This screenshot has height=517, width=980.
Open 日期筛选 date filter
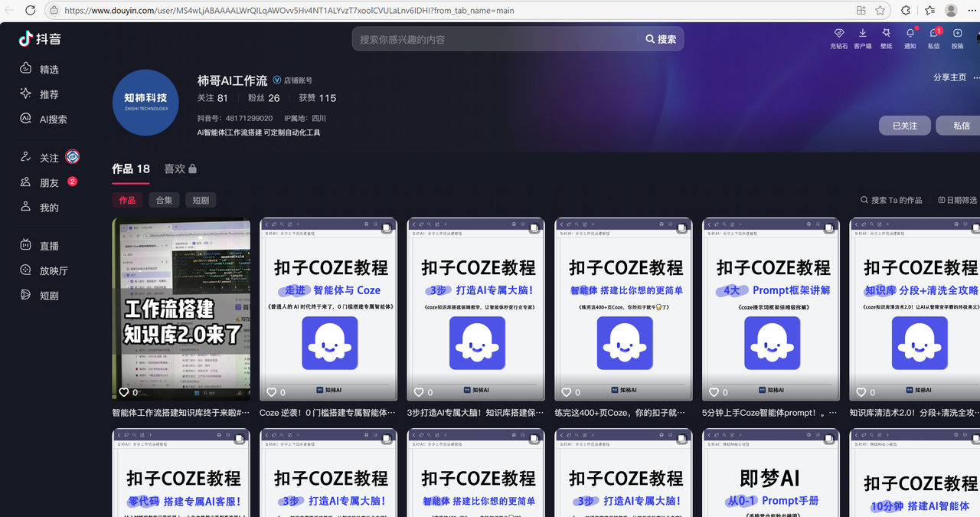958,200
